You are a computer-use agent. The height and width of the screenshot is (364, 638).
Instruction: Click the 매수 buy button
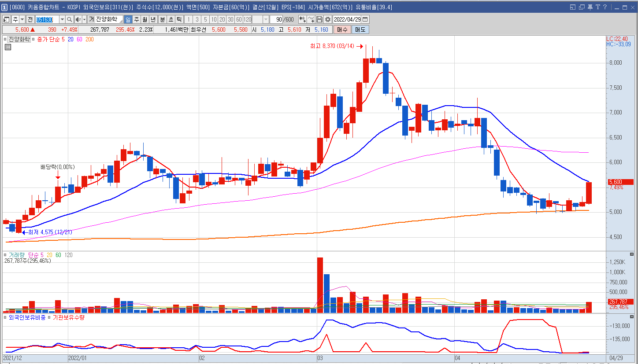coord(342,29)
